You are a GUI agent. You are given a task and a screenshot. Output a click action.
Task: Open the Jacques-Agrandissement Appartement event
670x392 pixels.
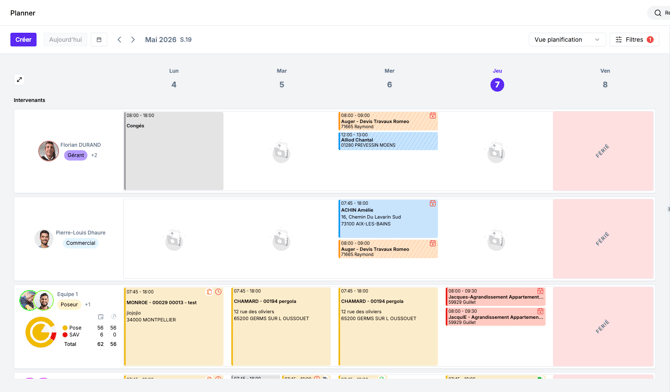pos(496,296)
